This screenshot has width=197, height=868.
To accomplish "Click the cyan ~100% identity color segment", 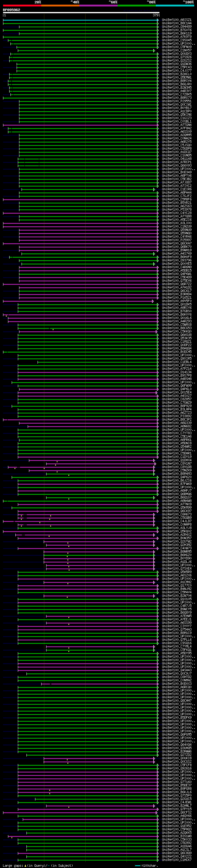I will (x=175, y=6).
